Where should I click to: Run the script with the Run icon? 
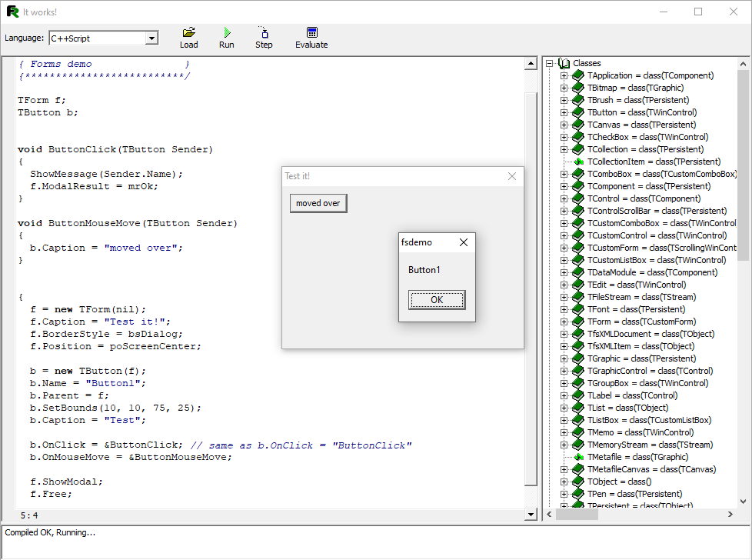(x=226, y=32)
